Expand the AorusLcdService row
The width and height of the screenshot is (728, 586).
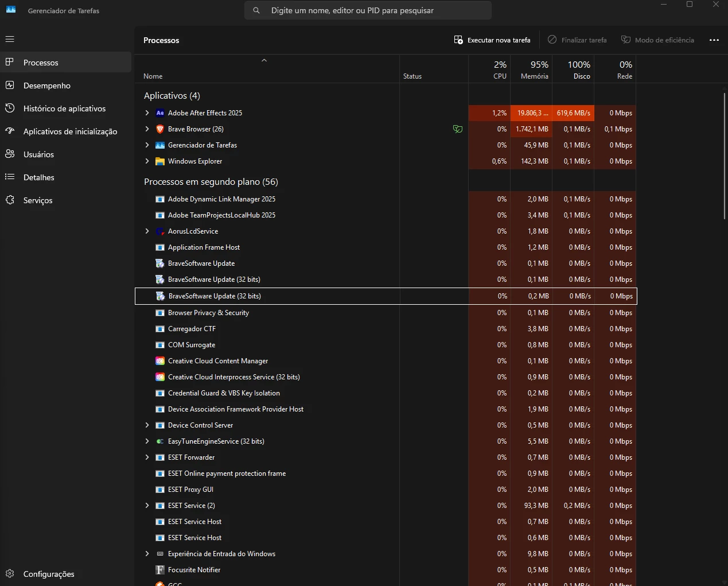click(x=147, y=231)
